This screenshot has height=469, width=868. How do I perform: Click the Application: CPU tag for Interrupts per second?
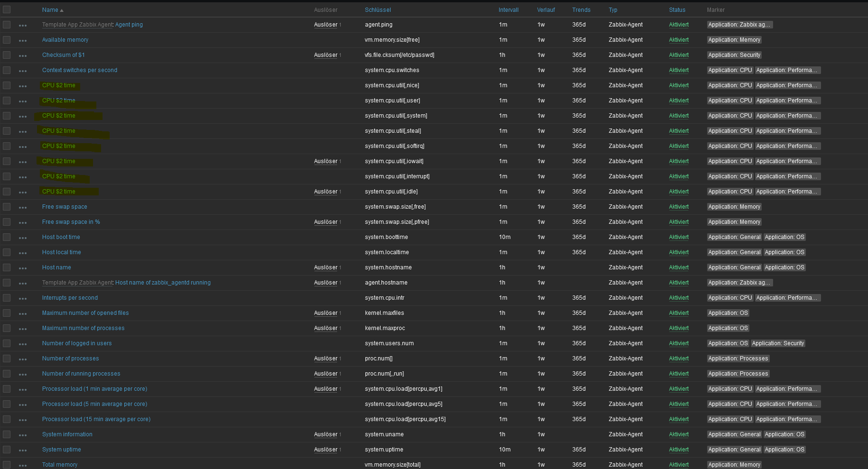(730, 298)
